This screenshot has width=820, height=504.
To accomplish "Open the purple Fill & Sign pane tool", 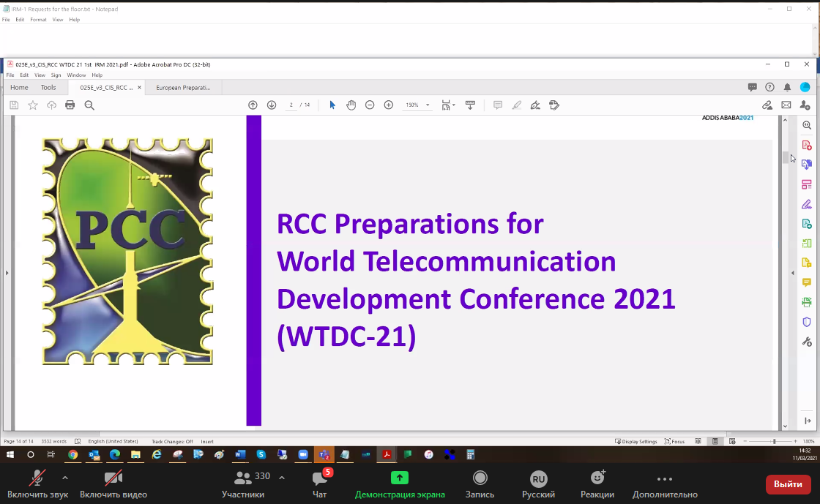I will click(x=807, y=204).
